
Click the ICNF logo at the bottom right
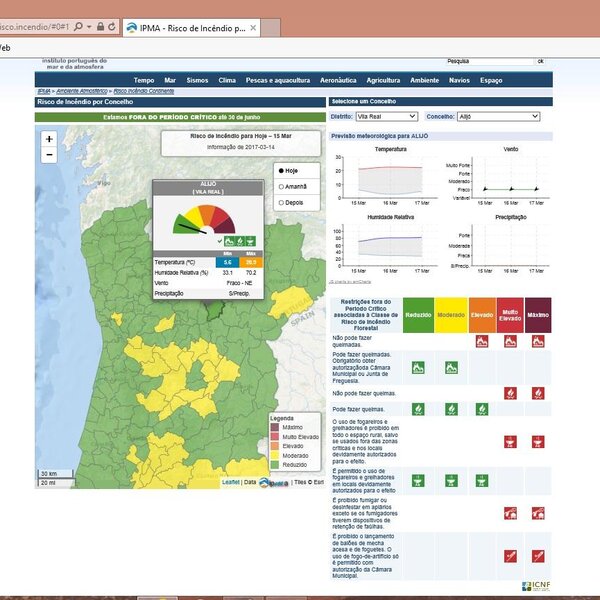coord(534,586)
